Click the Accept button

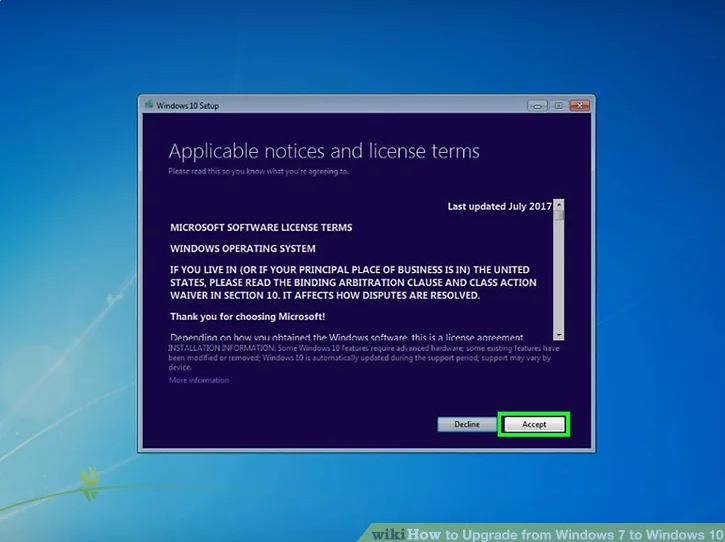click(x=534, y=424)
